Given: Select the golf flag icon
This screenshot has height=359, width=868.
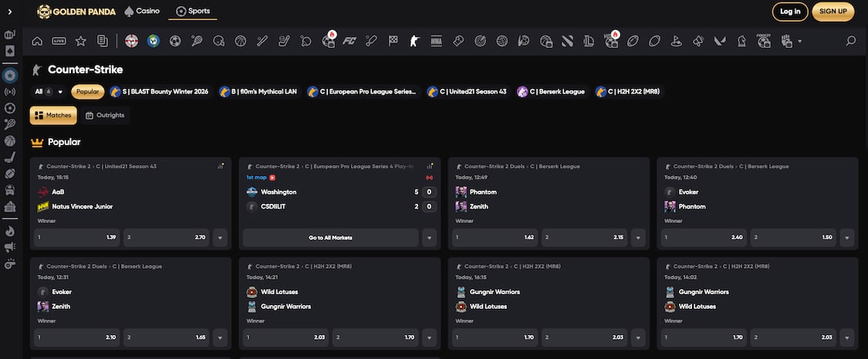Looking at the screenshot, I should click(x=676, y=41).
